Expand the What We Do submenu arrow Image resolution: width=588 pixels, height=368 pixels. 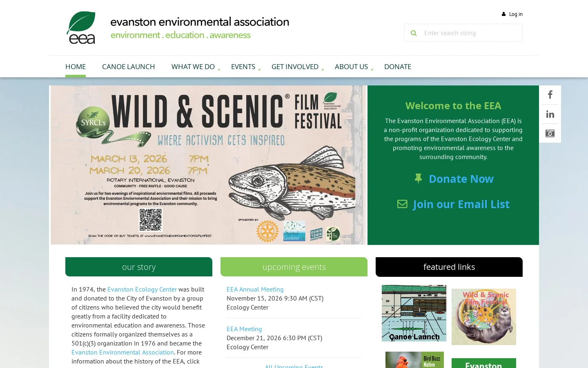click(218, 69)
